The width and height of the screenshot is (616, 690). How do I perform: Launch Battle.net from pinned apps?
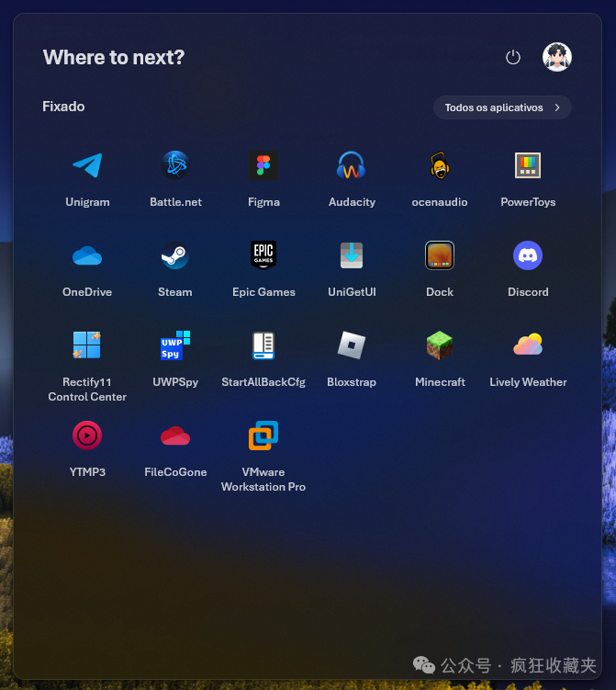[175, 165]
